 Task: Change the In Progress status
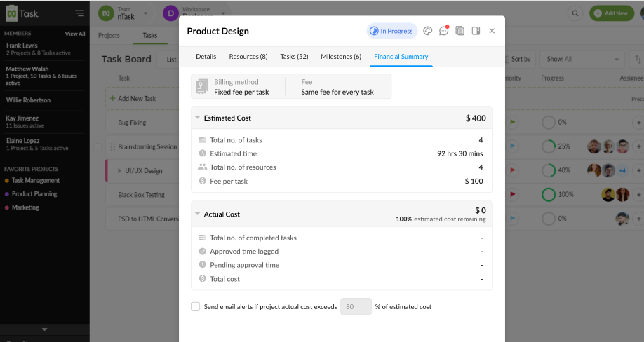click(x=391, y=31)
